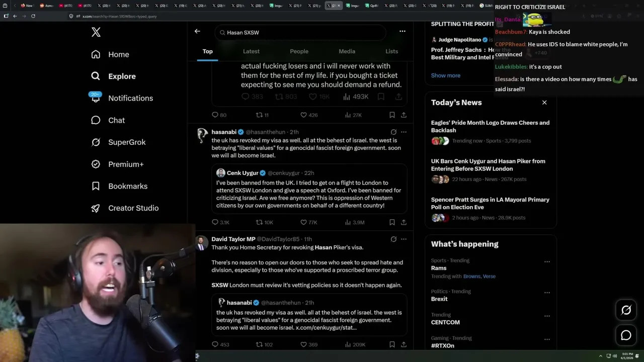The height and width of the screenshot is (362, 644).
Task: Open Premium+ in the sidebar
Action: (x=117, y=164)
